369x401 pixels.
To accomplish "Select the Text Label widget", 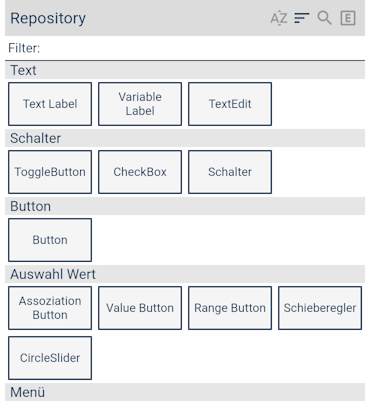I will pyautogui.click(x=50, y=104).
